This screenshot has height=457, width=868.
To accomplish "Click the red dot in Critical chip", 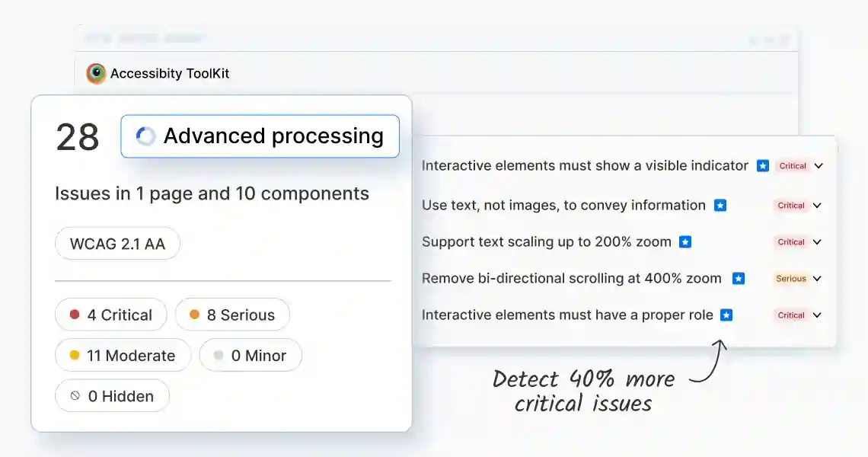I will point(75,315).
